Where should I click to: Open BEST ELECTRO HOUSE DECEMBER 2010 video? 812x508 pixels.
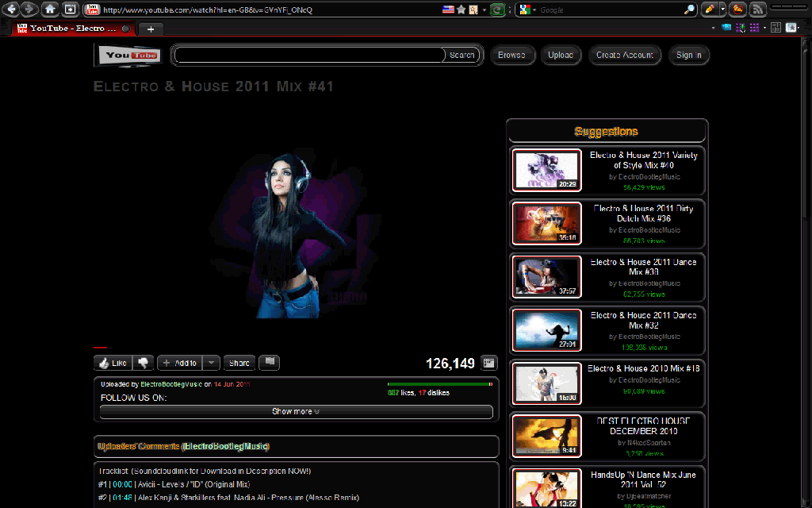point(644,426)
